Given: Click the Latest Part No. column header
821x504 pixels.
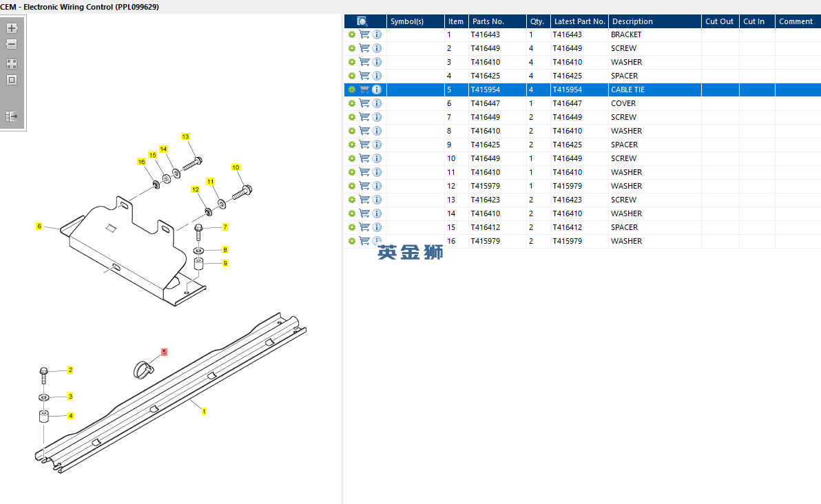Looking at the screenshot, I should coord(579,21).
